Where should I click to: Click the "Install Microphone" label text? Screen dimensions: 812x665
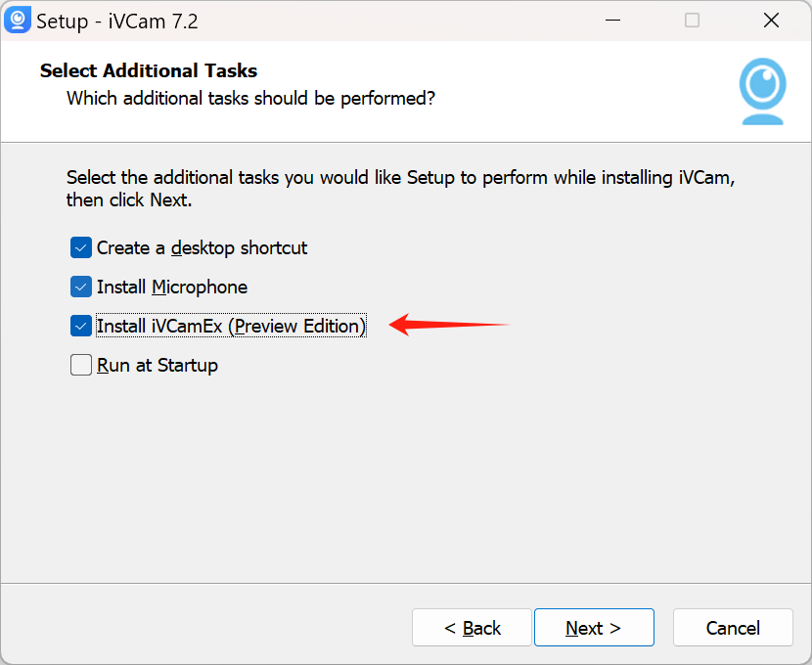pyautogui.click(x=172, y=287)
